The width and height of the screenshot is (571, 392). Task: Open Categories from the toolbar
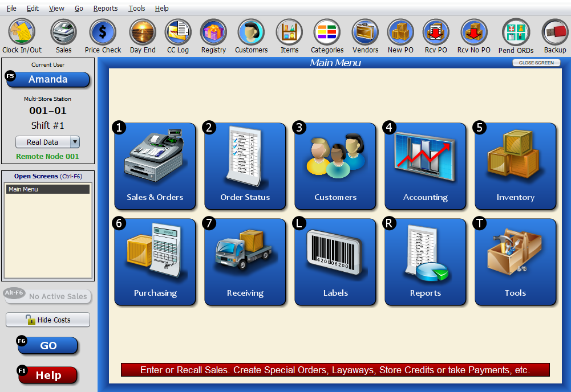click(327, 32)
